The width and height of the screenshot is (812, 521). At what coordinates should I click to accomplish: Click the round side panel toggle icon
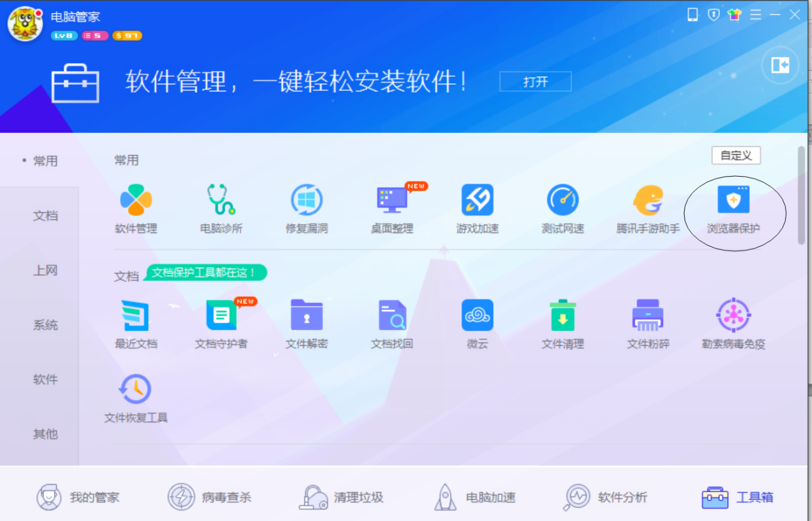click(x=780, y=65)
